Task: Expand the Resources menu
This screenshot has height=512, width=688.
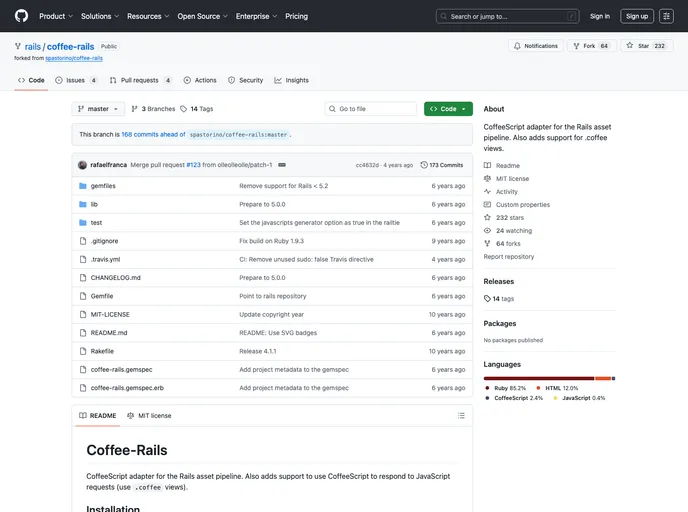Action: pyautogui.click(x=148, y=16)
